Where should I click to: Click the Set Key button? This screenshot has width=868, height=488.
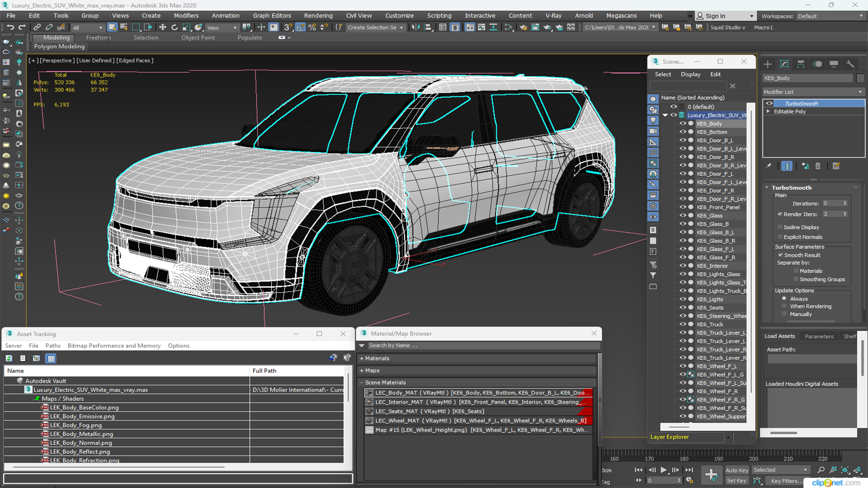point(737,481)
